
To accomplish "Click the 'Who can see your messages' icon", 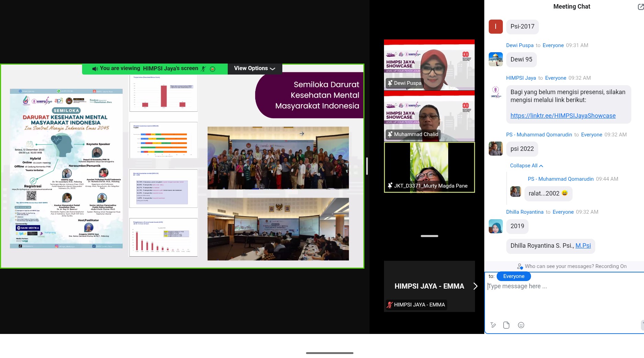I will (520, 266).
